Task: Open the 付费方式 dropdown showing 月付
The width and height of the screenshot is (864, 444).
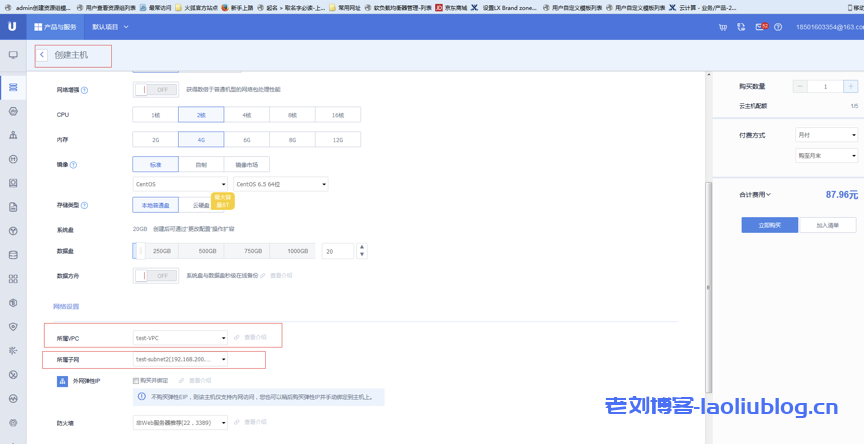Action: coord(826,134)
